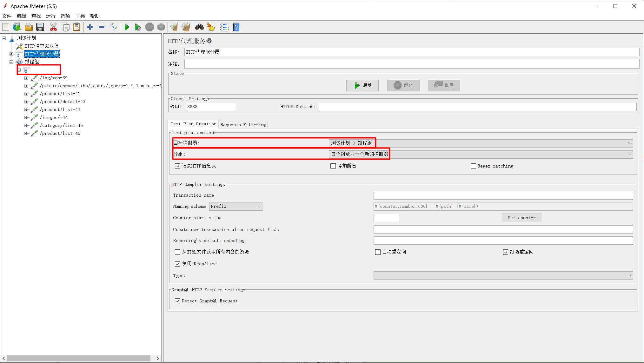Switch to Requests Filtering tab
The width and height of the screenshot is (644, 363).
point(243,125)
